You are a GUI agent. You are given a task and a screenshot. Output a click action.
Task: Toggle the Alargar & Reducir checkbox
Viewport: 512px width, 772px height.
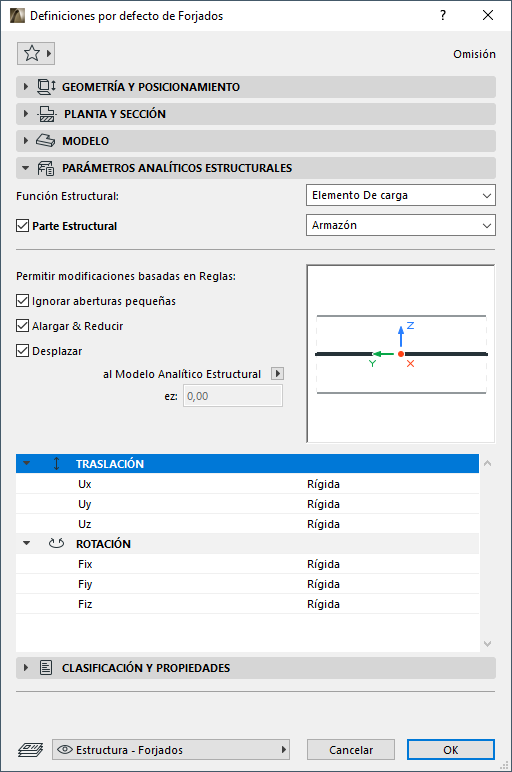[x=23, y=326]
